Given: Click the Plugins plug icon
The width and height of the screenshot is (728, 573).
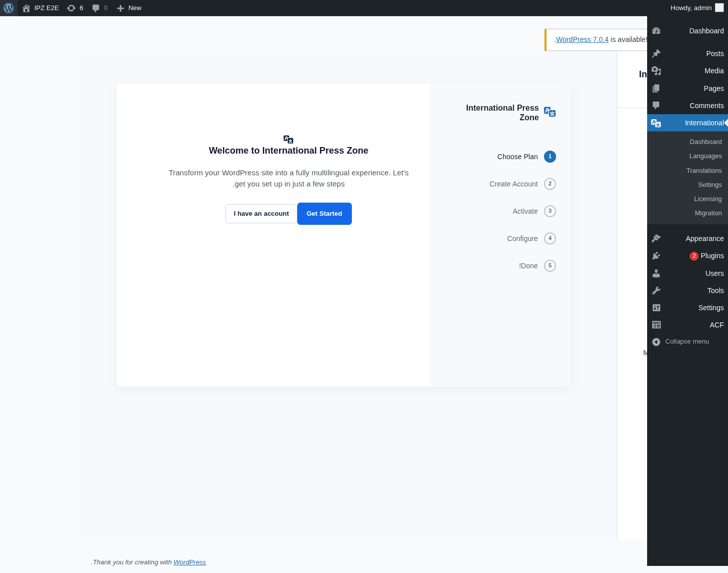Looking at the screenshot, I should tap(656, 256).
